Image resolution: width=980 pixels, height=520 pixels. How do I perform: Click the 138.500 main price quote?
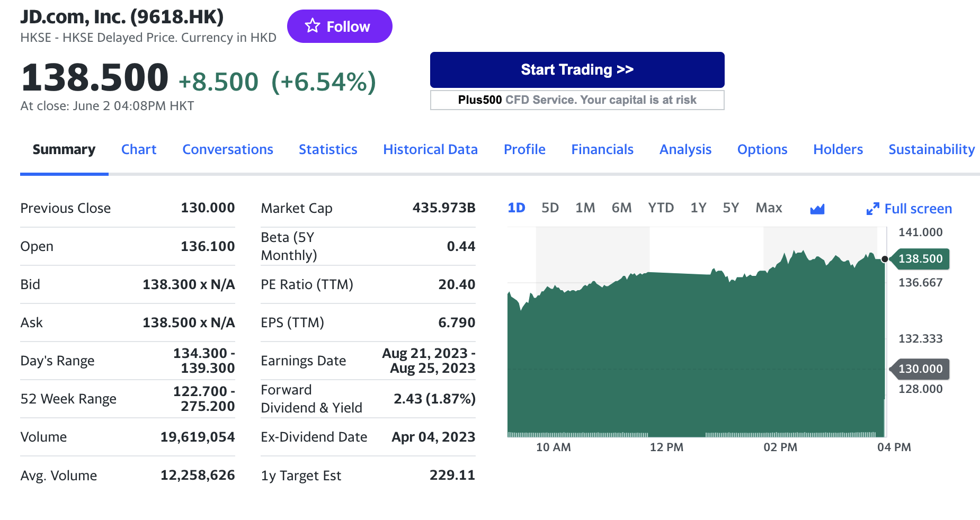pyautogui.click(x=95, y=78)
